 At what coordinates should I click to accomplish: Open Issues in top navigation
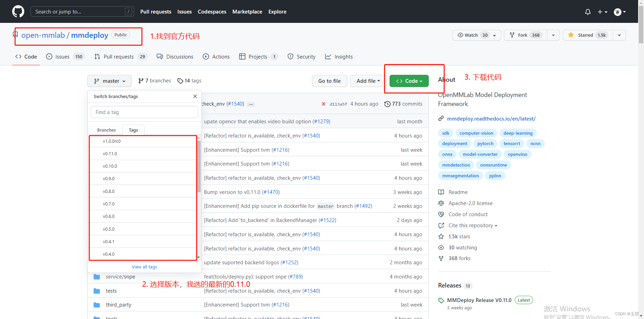[184, 11]
